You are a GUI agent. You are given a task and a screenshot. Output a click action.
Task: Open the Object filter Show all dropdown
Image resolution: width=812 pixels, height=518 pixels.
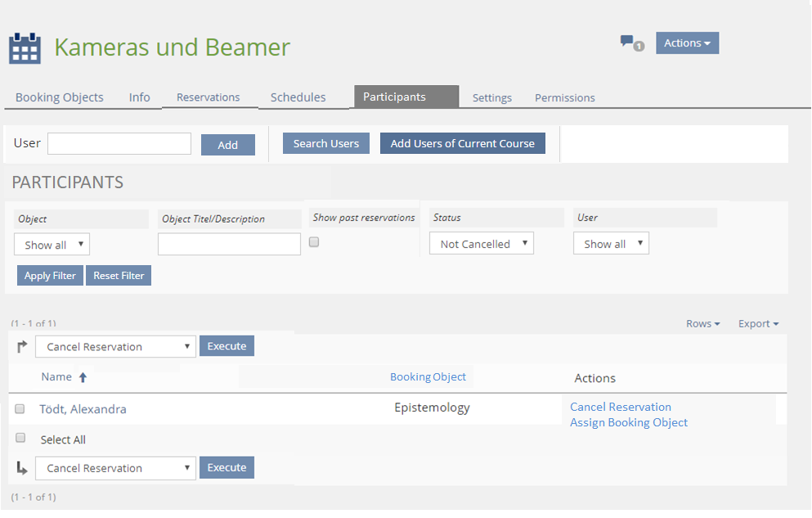coord(52,245)
